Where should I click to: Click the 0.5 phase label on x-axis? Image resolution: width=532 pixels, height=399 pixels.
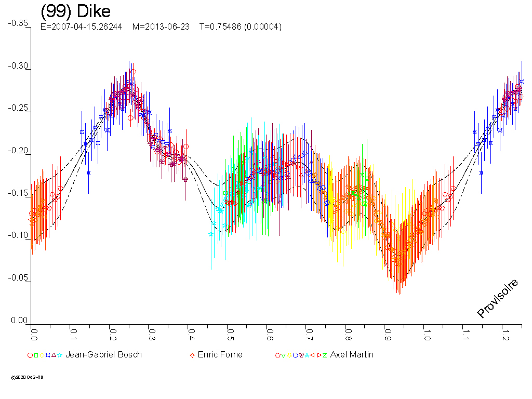[230, 332]
